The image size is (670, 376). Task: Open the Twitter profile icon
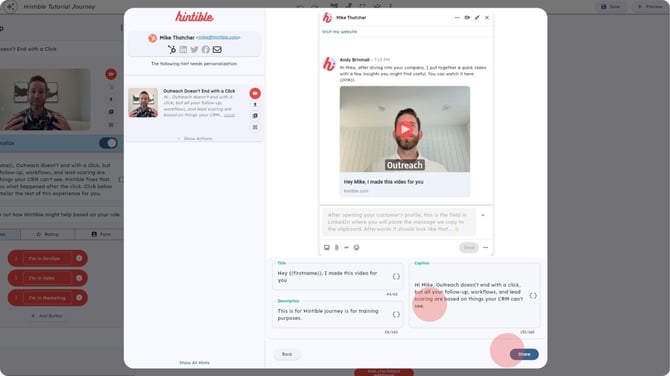pos(194,50)
